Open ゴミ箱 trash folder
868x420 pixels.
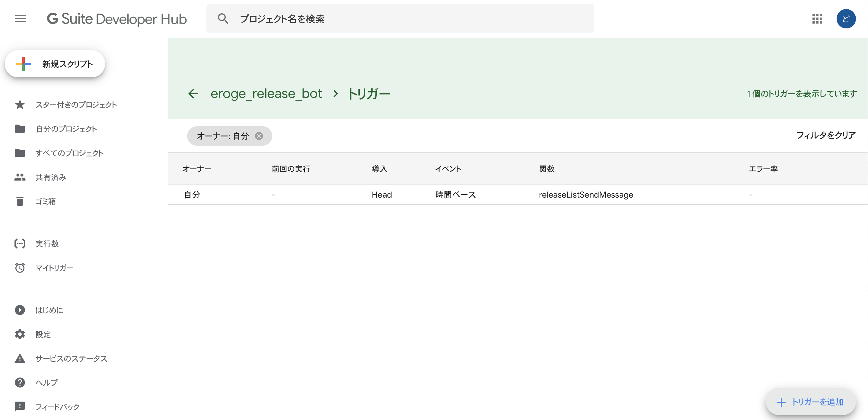45,202
